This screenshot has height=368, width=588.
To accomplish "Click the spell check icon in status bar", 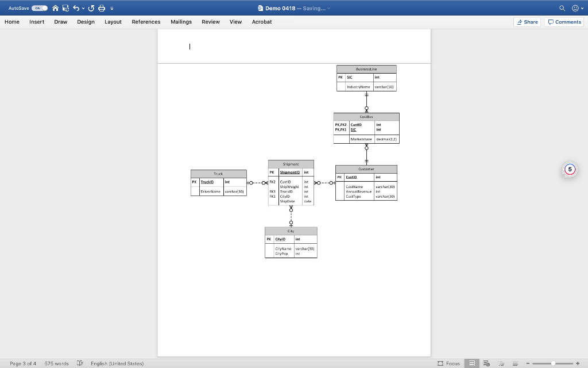I will (x=78, y=363).
